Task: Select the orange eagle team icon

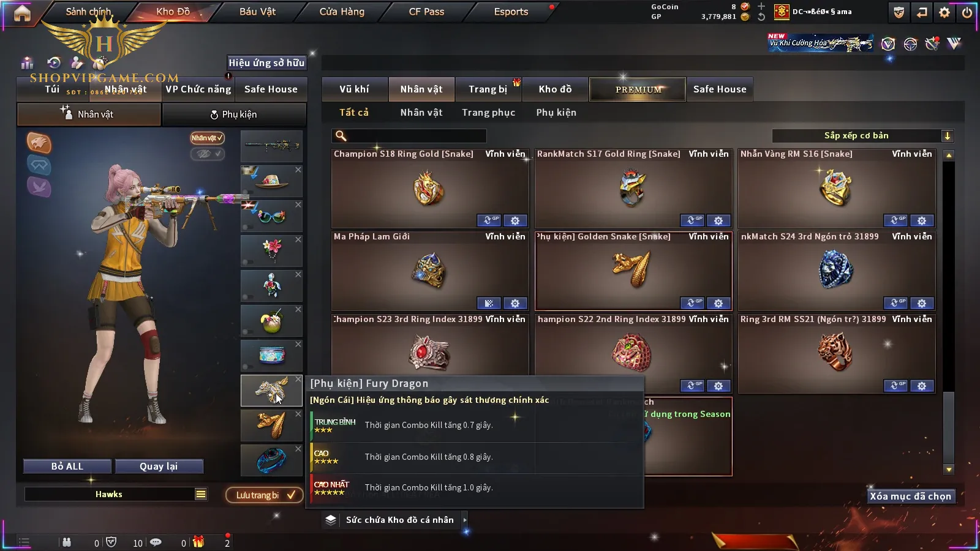Action: (39, 143)
